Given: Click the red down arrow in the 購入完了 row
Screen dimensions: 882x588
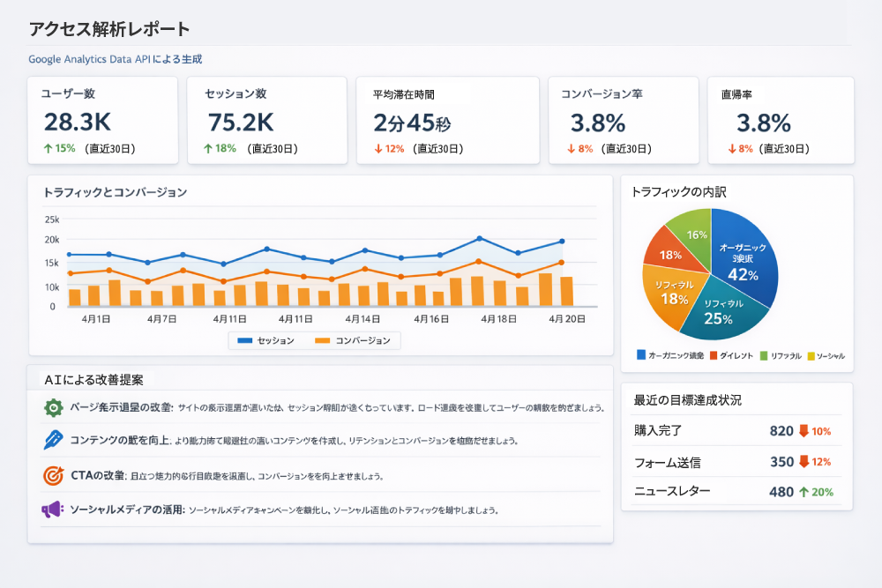Looking at the screenshot, I should pyautogui.click(x=804, y=431).
